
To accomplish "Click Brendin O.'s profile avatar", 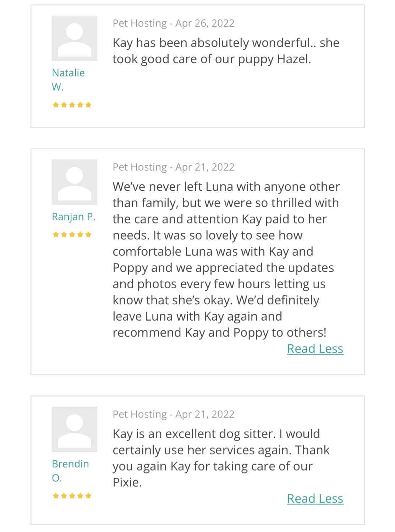I will 74,429.
